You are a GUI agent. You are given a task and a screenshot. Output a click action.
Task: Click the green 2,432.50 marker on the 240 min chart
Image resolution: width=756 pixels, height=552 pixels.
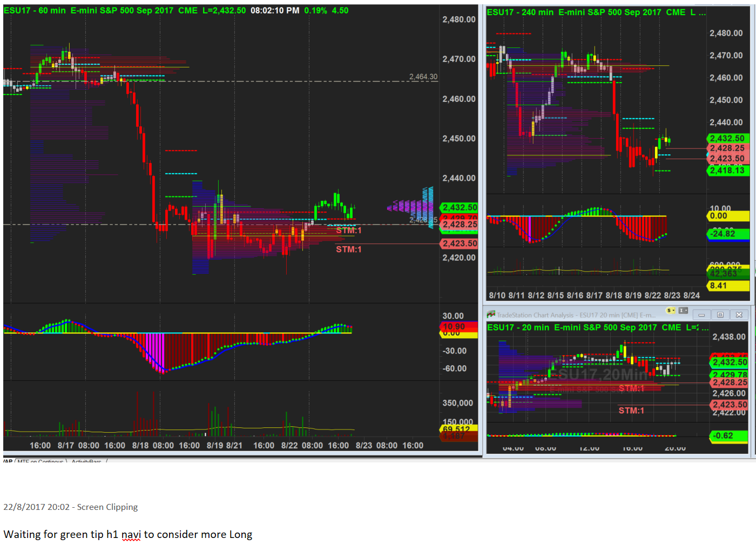[x=727, y=139]
